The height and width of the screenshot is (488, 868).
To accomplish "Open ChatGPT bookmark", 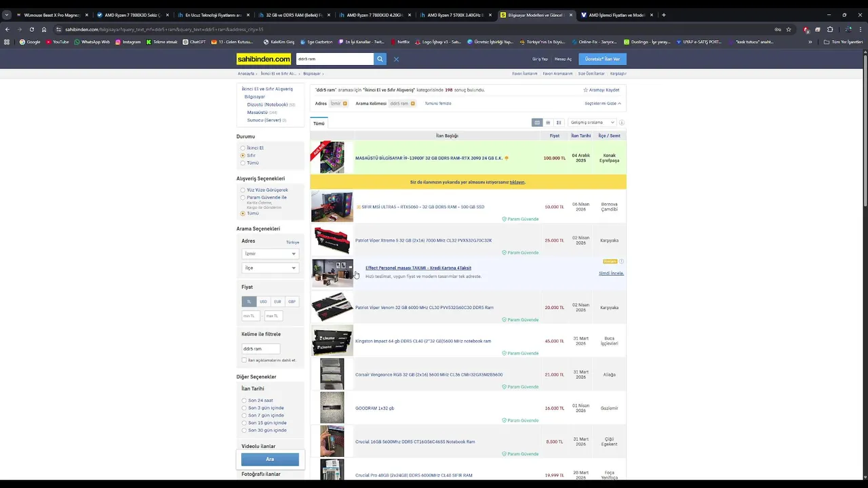I will pyautogui.click(x=194, y=42).
